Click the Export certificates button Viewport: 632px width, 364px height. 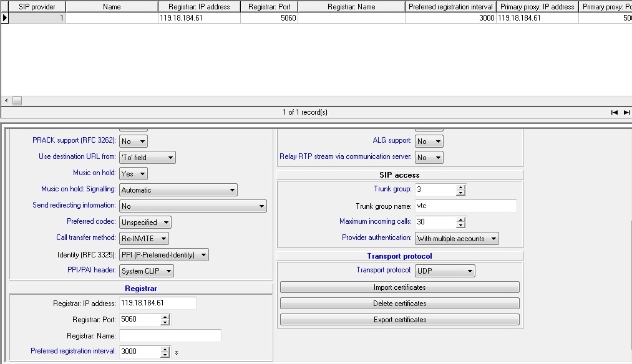coord(400,319)
